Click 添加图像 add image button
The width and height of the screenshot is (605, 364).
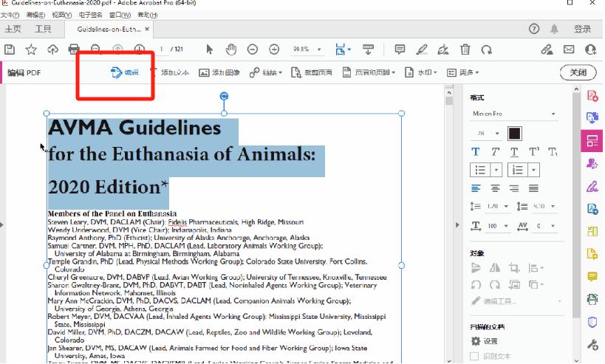219,72
